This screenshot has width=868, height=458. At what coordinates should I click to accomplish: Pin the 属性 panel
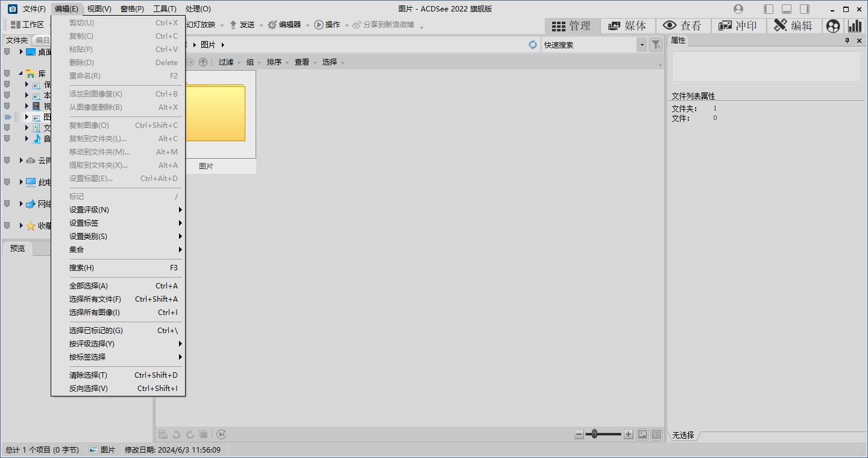(x=847, y=40)
